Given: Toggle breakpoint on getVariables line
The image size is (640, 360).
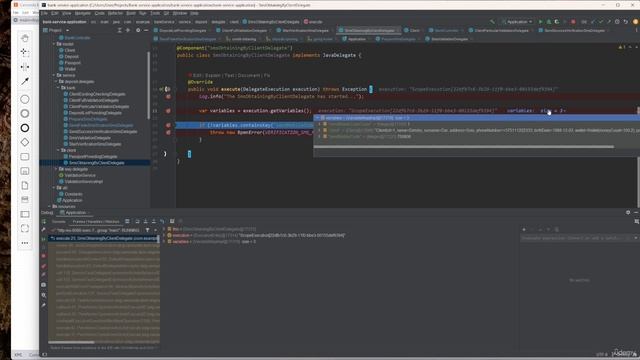Looking at the screenshot, I should (168, 111).
